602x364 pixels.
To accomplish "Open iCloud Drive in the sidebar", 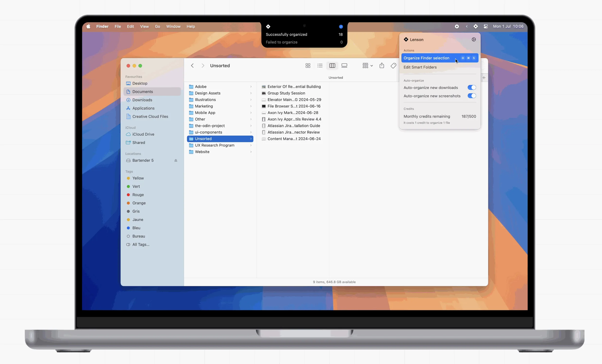I will pos(152,135).
